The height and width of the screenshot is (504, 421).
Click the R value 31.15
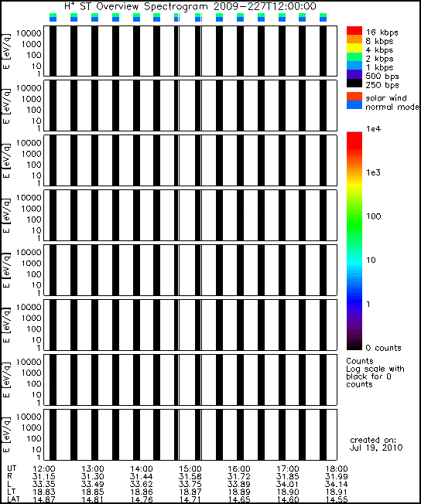coord(44,477)
